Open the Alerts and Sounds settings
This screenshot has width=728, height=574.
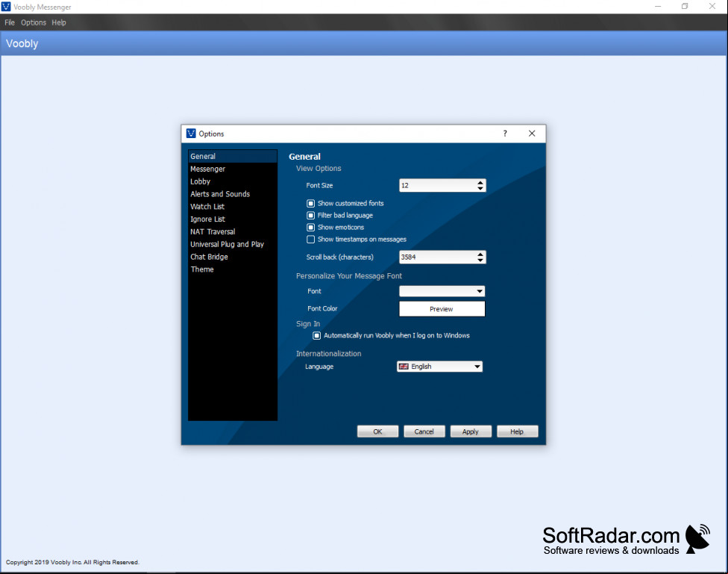click(233, 194)
